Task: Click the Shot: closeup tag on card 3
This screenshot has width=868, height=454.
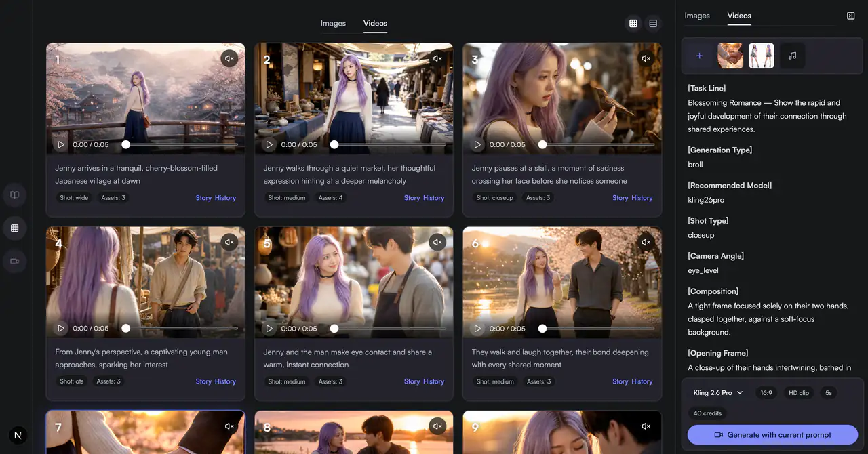Action: pos(495,198)
